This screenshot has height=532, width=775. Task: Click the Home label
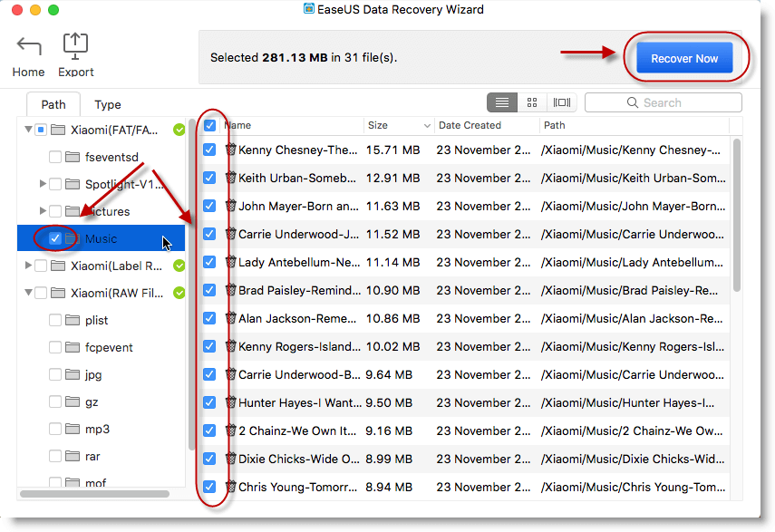[x=28, y=73]
